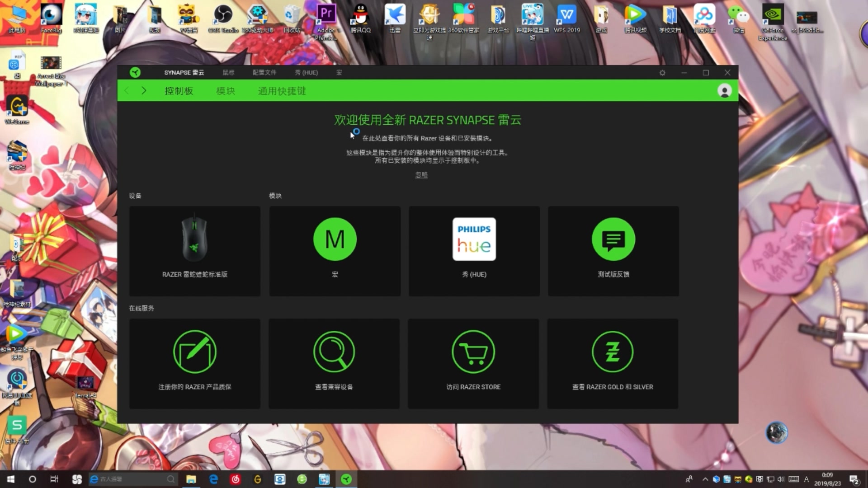This screenshot has height=488, width=868.
Task: Go forward with the right arrow
Action: click(x=144, y=91)
